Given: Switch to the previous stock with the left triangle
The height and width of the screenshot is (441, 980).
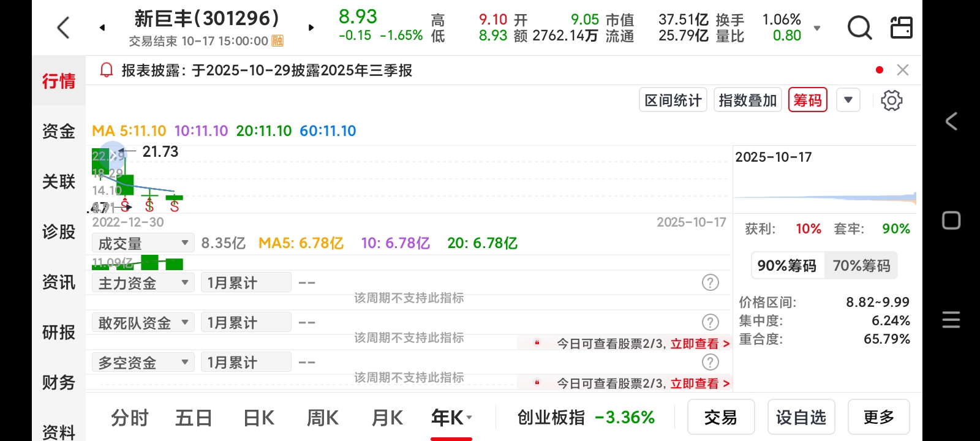Looking at the screenshot, I should (102, 28).
